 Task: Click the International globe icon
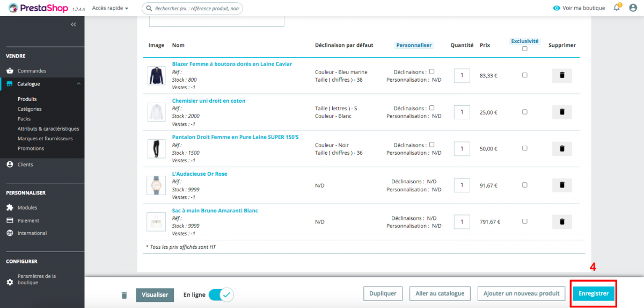(10, 233)
